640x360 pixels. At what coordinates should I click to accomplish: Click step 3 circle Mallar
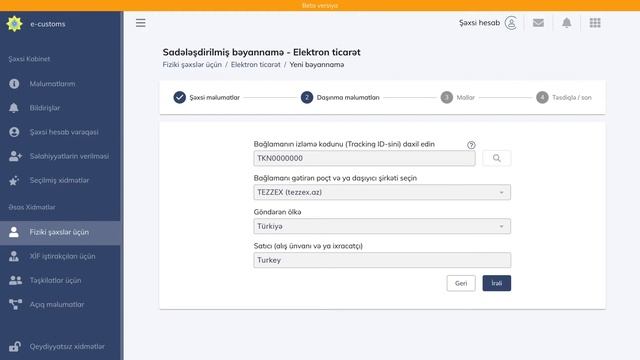447,97
